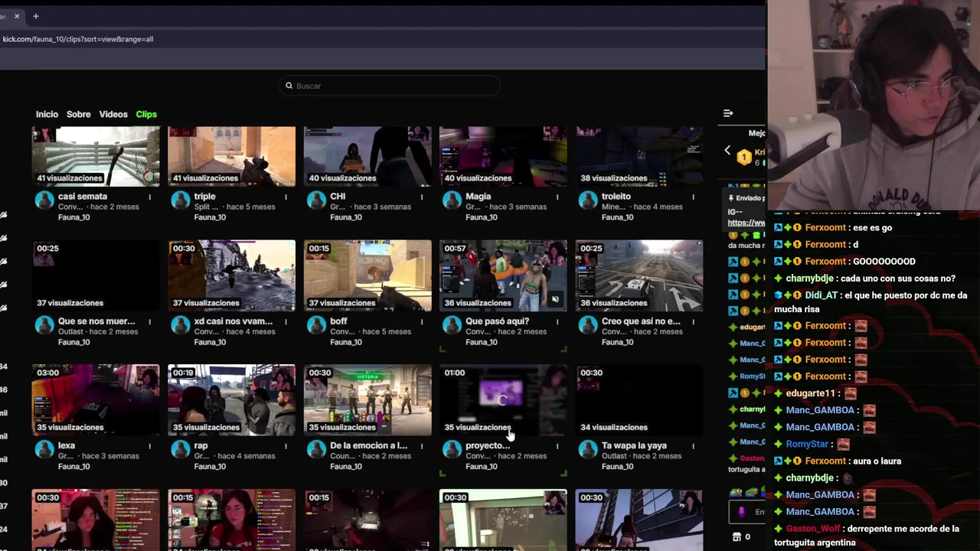Viewport: 980px width, 551px height.
Task: Click channel avatar beside Ta wapa la yaya
Action: pyautogui.click(x=588, y=449)
